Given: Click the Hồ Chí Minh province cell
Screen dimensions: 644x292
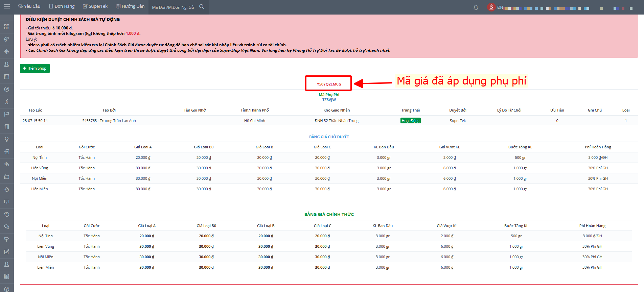Looking at the screenshot, I should click(255, 121).
